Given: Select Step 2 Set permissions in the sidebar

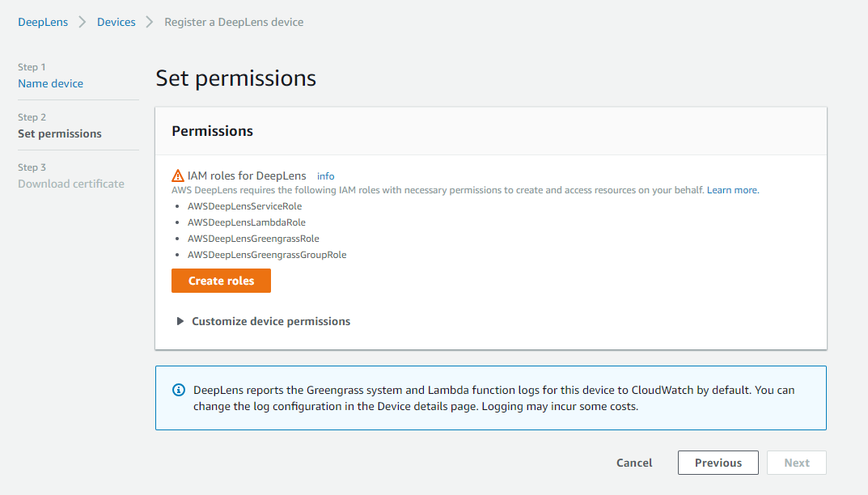Looking at the screenshot, I should tap(60, 133).
